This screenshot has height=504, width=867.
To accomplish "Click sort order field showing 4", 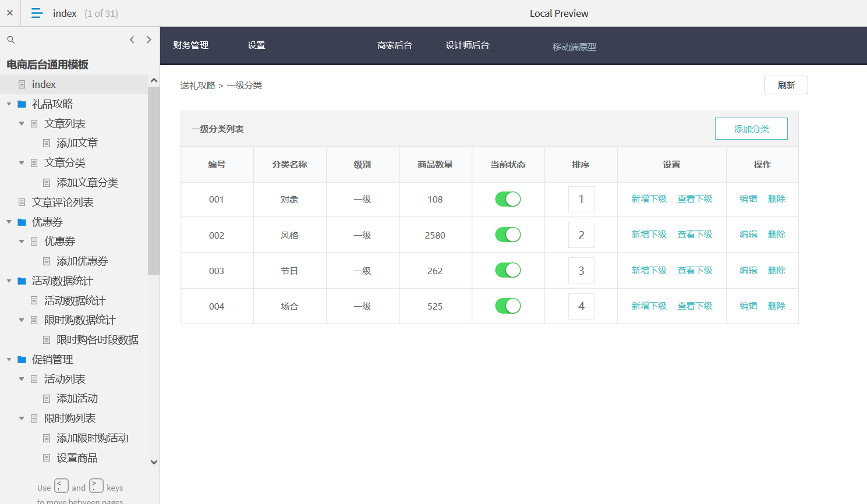I will point(581,306).
